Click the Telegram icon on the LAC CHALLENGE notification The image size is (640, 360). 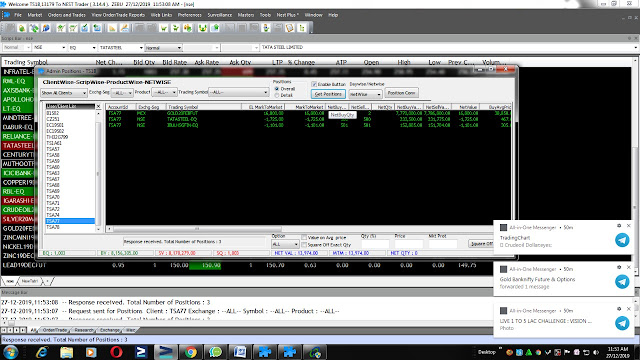pos(622,323)
